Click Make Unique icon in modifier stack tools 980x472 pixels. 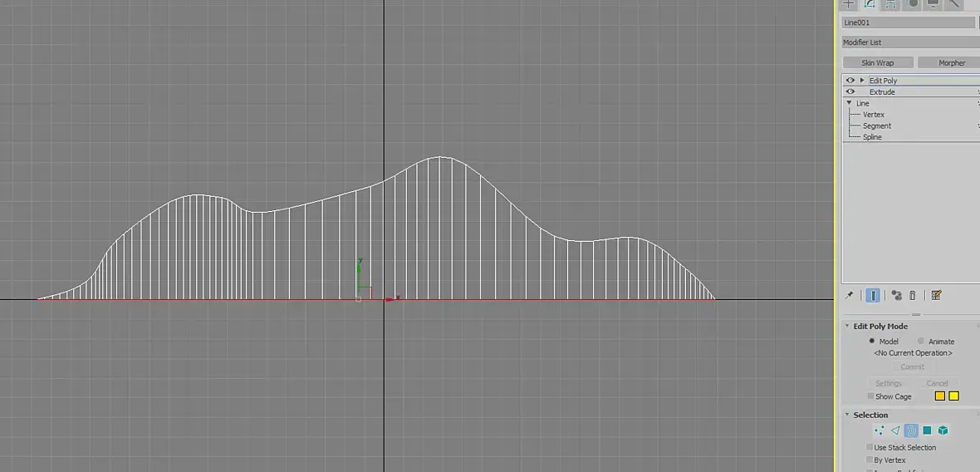pos(897,295)
